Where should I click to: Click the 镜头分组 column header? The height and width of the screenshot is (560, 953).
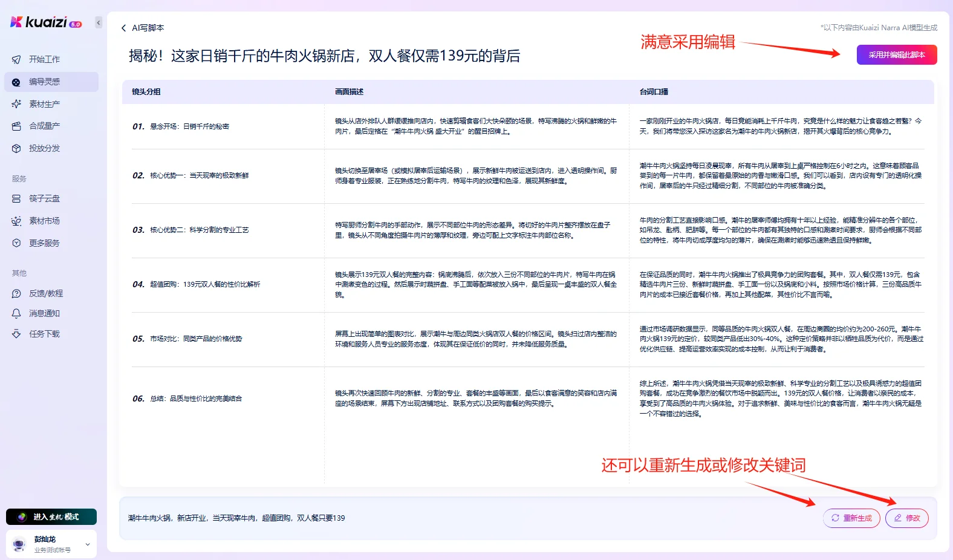click(146, 92)
